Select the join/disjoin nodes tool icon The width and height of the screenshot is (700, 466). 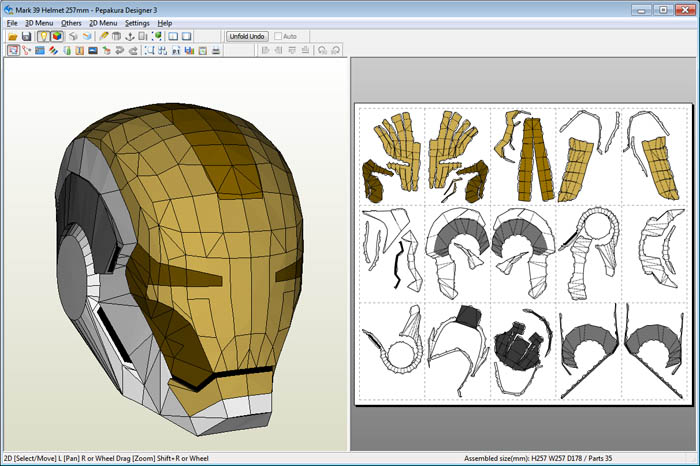point(26,50)
